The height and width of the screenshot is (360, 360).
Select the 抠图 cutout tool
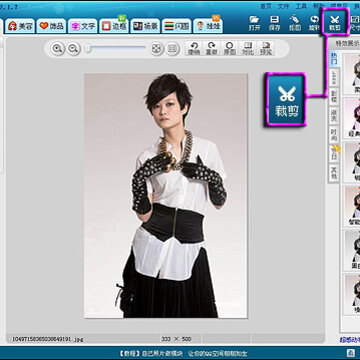click(x=294, y=23)
